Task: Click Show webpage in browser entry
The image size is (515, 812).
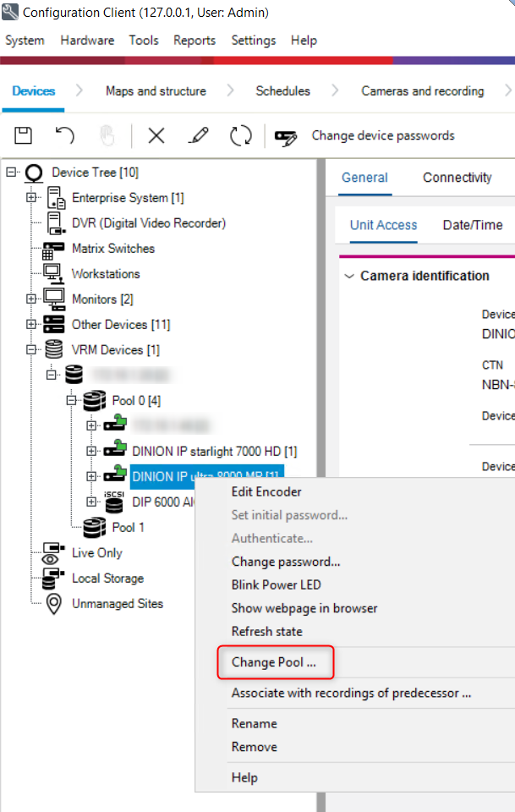Action: tap(304, 608)
